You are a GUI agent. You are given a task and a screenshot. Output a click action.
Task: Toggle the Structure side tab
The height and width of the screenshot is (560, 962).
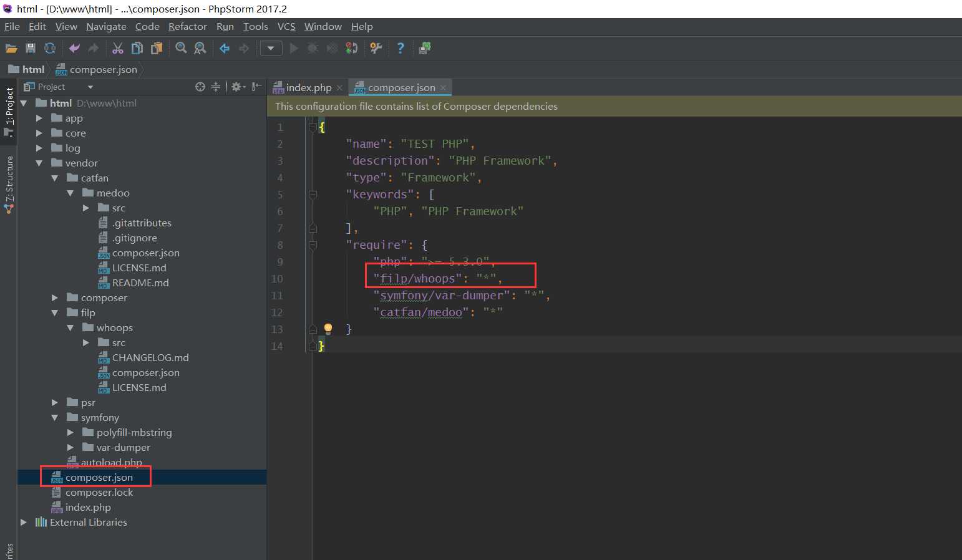9,184
